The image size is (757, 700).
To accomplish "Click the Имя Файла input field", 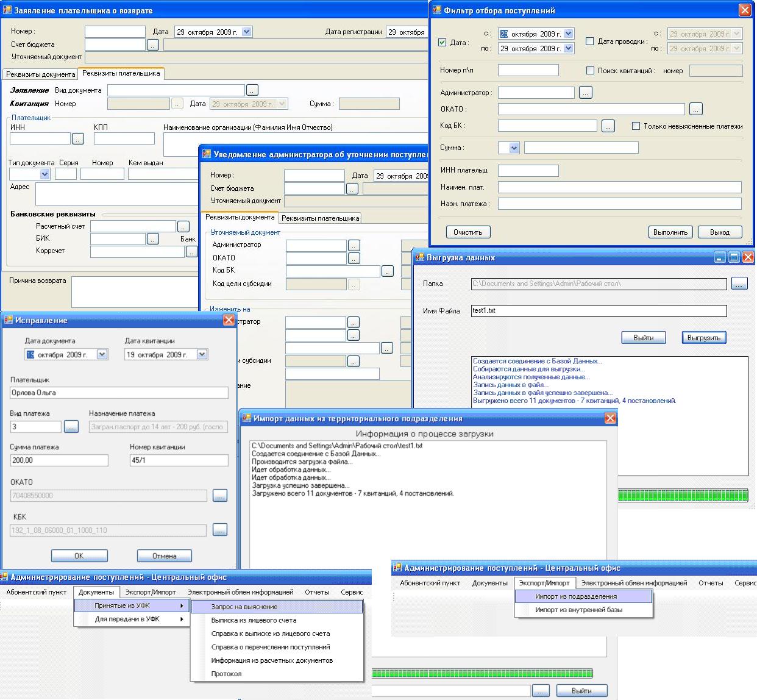I will pos(599,311).
